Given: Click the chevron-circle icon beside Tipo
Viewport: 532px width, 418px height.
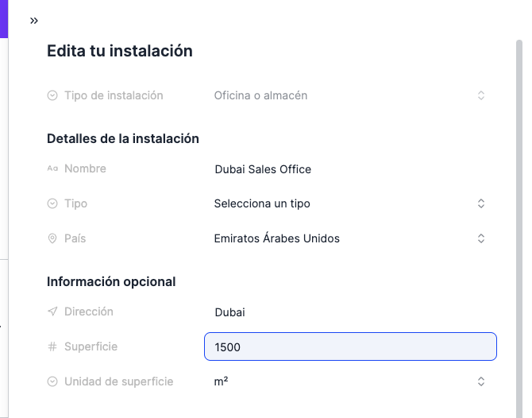Looking at the screenshot, I should pyautogui.click(x=52, y=203).
